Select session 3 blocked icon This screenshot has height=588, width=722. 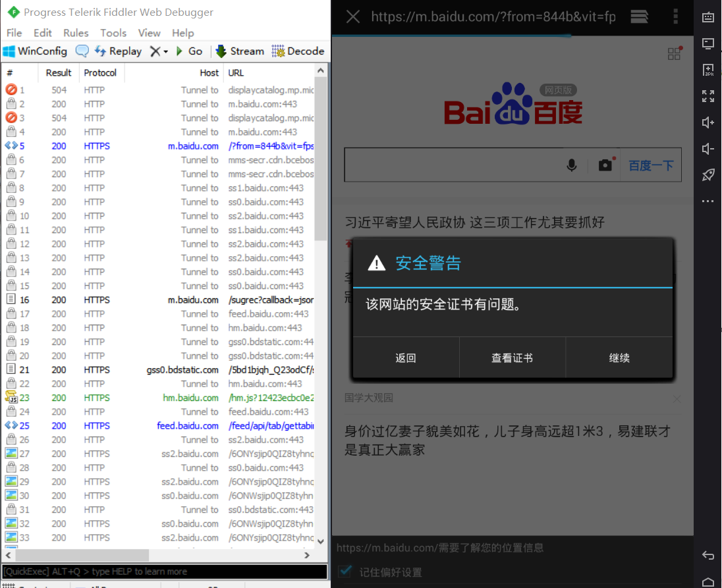tap(11, 118)
